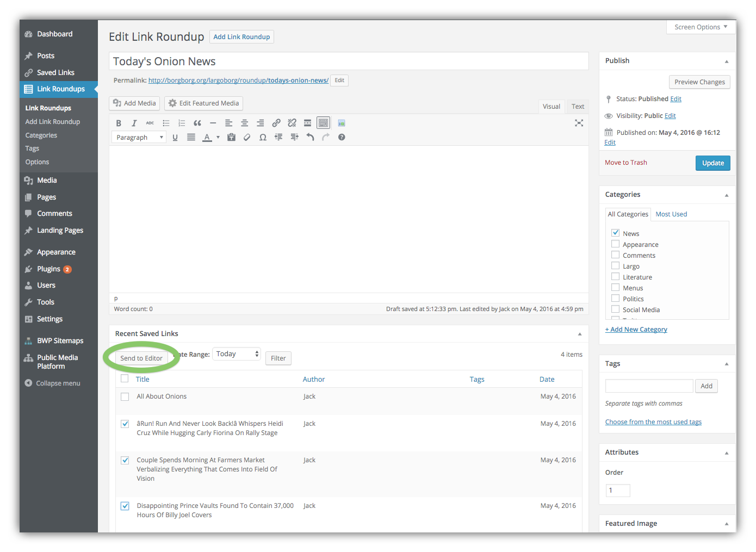Insert a blockquote in editor
The height and width of the screenshot is (552, 756).
tap(197, 123)
